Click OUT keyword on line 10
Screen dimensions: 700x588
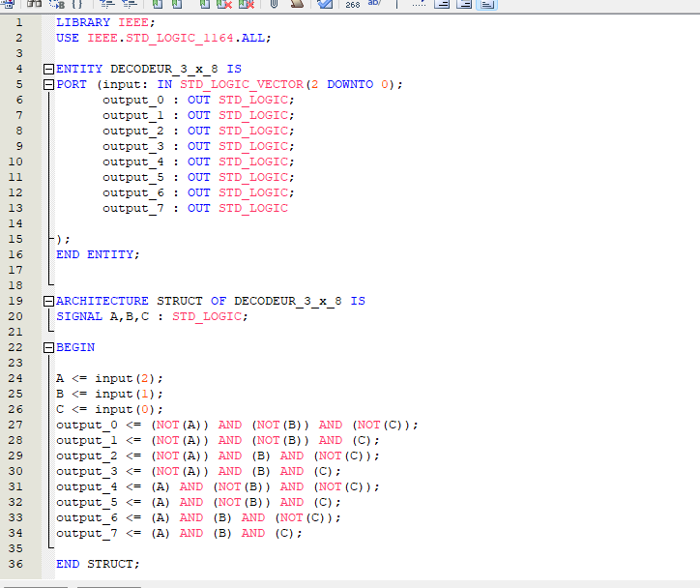(198, 162)
